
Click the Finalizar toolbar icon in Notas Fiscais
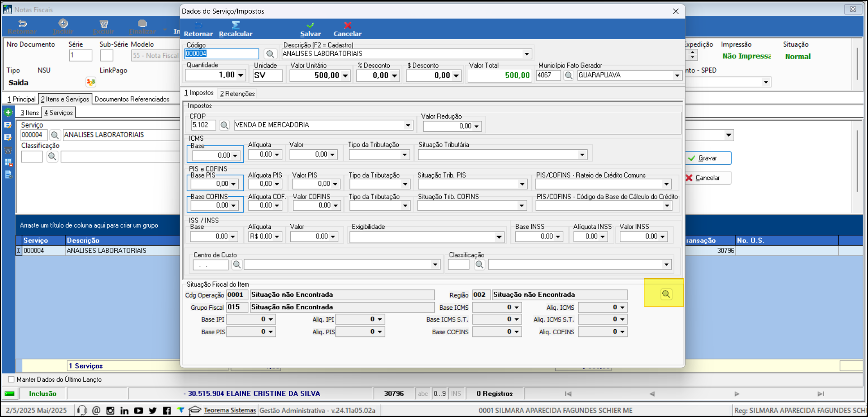tap(142, 24)
